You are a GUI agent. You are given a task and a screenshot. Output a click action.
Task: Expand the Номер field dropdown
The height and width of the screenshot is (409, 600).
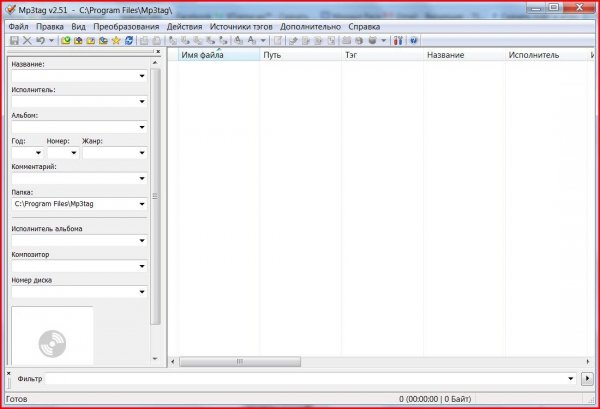tap(74, 153)
